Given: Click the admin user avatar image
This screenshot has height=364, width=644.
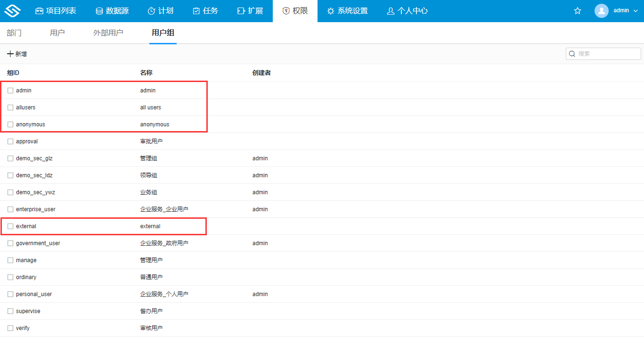Looking at the screenshot, I should point(601,10).
